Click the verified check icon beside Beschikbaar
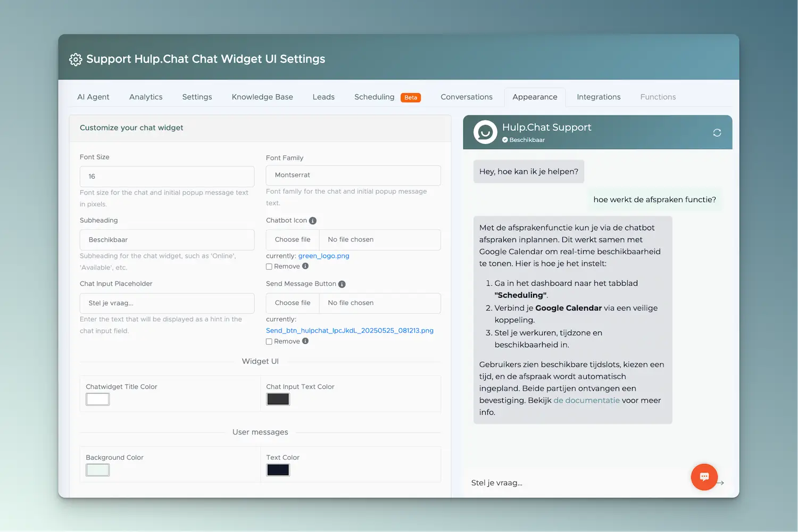Image resolution: width=798 pixels, height=532 pixels. pos(505,140)
